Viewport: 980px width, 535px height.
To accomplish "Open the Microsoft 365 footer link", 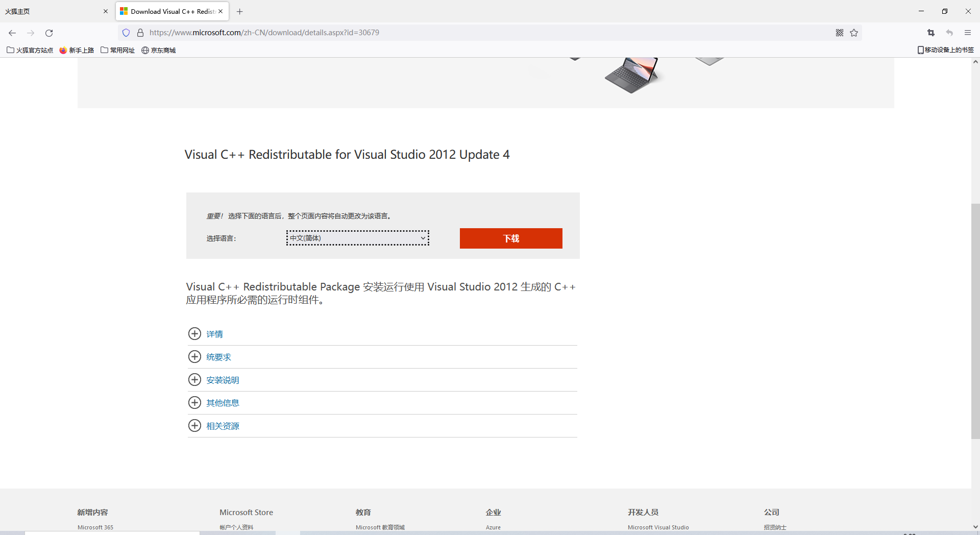I will tap(95, 527).
